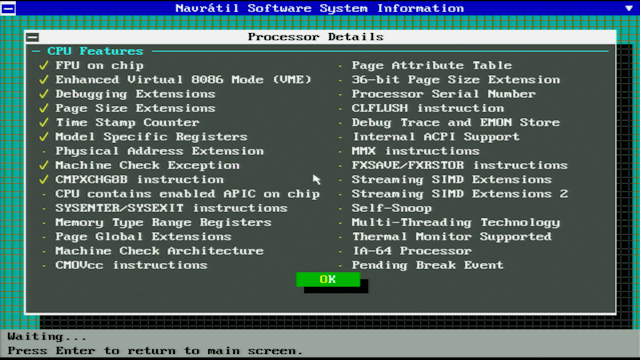Click 'Navrátil Software System Information' title bar

320,8
